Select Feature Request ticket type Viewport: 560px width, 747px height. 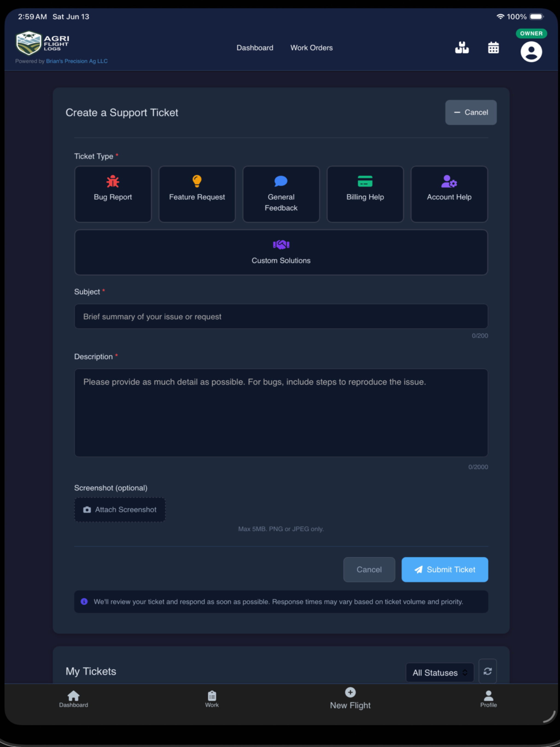197,194
